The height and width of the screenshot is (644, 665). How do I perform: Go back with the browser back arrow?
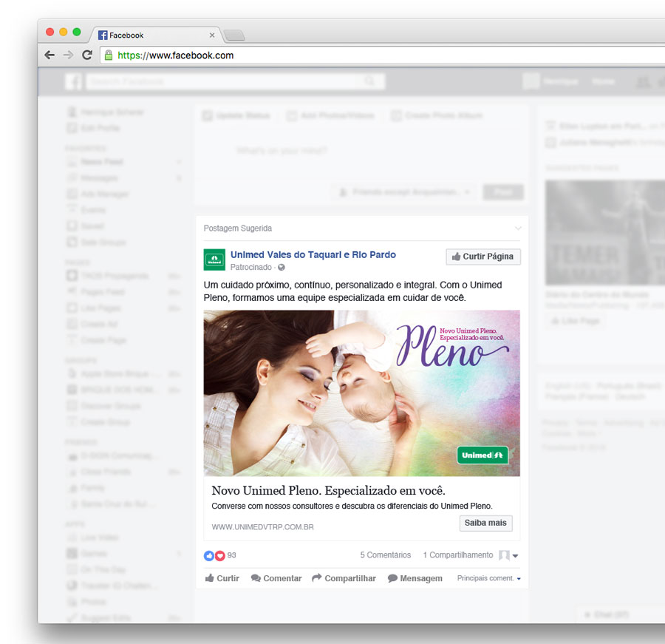(x=50, y=55)
